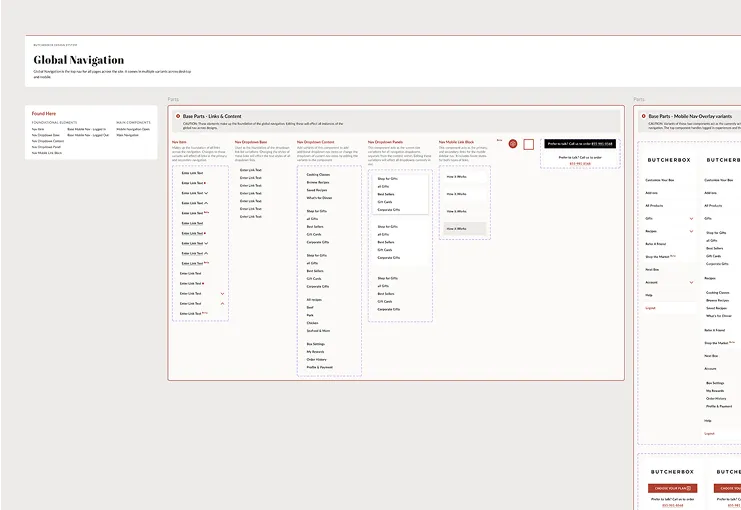Click the red warning icon beside Base Parts - Links & Content
The width and height of the screenshot is (741, 510).
[x=178, y=116]
